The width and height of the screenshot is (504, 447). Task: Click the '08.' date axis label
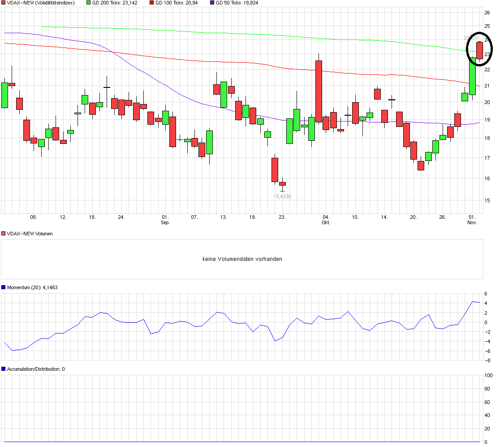(x=34, y=217)
